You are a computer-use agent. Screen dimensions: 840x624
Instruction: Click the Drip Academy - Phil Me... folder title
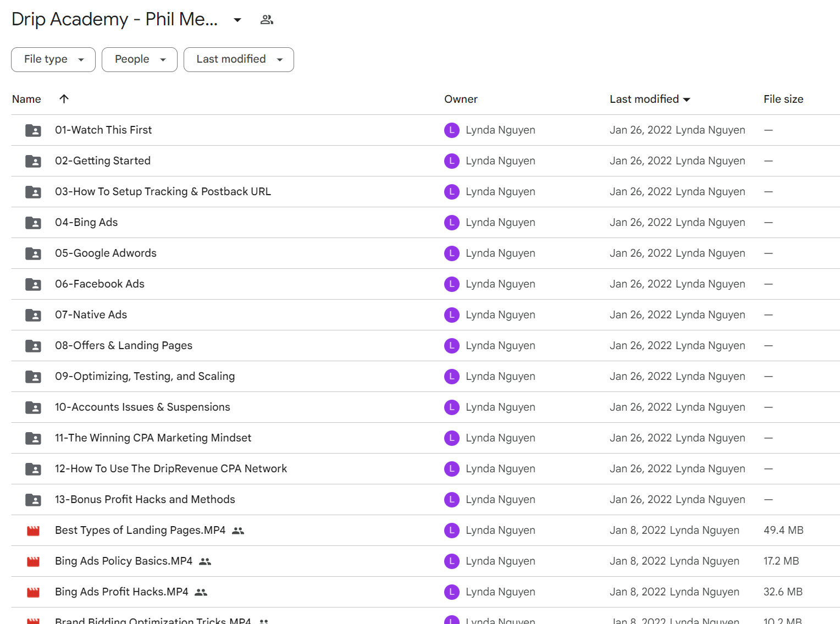pyautogui.click(x=115, y=19)
